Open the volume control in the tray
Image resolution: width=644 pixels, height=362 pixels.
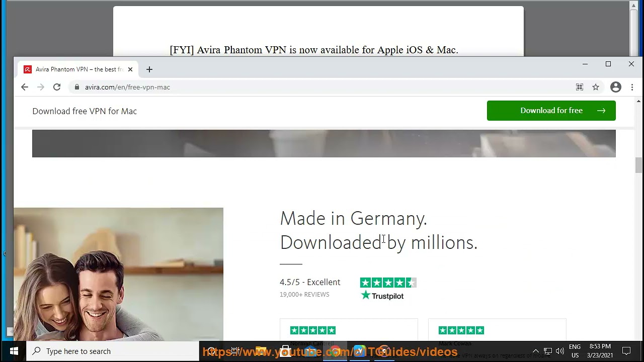(560, 351)
